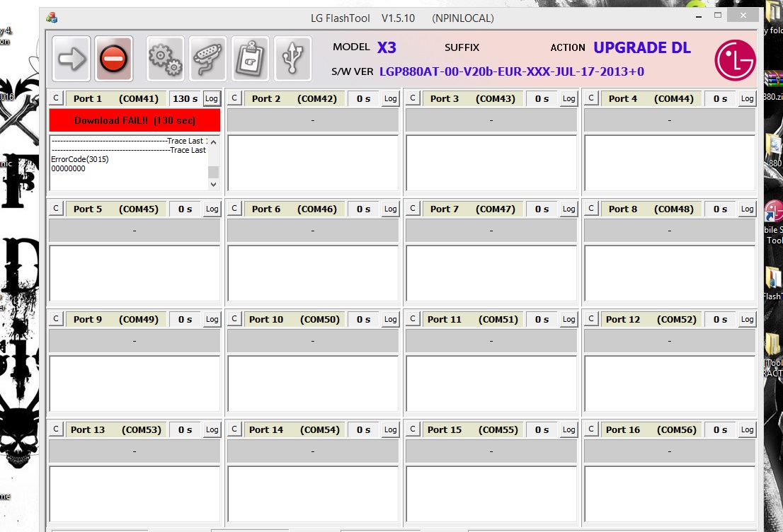Open the Log for Port 15
Screen dimensions: 783x532
(568, 429)
